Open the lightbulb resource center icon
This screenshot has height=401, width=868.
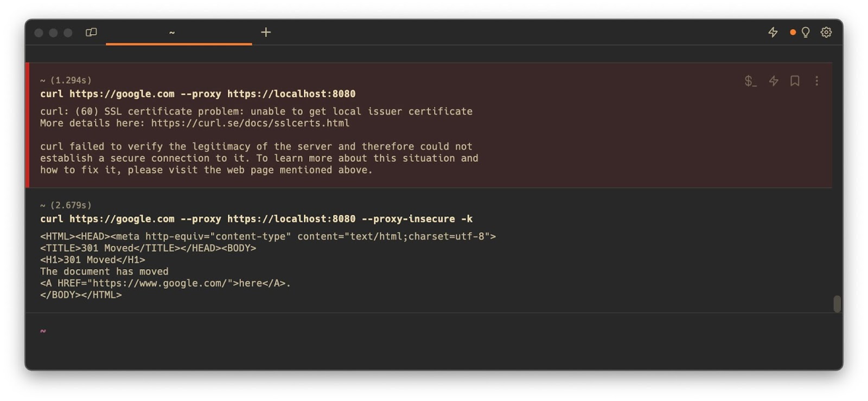click(806, 33)
